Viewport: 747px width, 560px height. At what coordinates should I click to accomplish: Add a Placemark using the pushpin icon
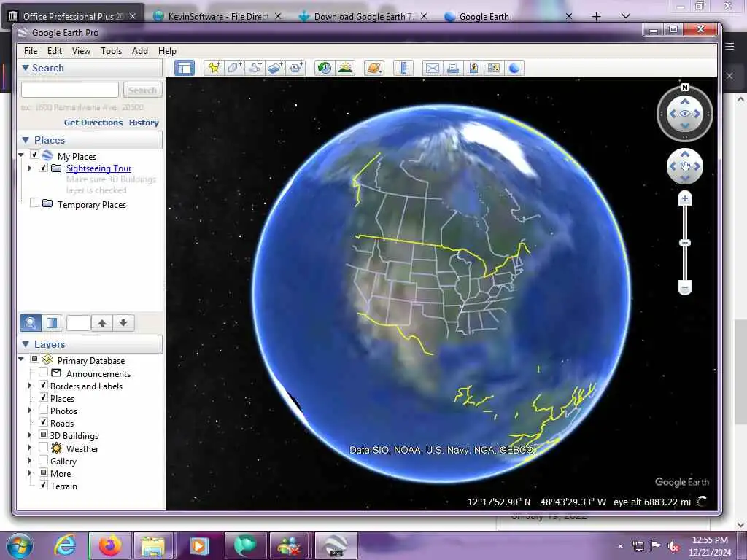[214, 68]
